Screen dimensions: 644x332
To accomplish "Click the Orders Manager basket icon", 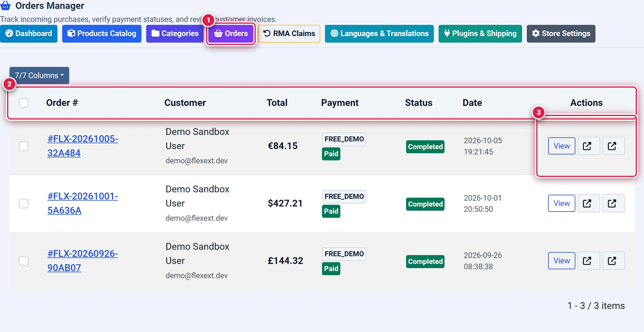I will (6, 5).
